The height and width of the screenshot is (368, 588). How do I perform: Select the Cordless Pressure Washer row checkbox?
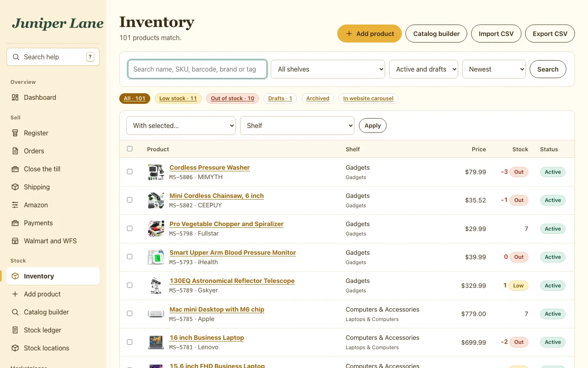tap(129, 171)
